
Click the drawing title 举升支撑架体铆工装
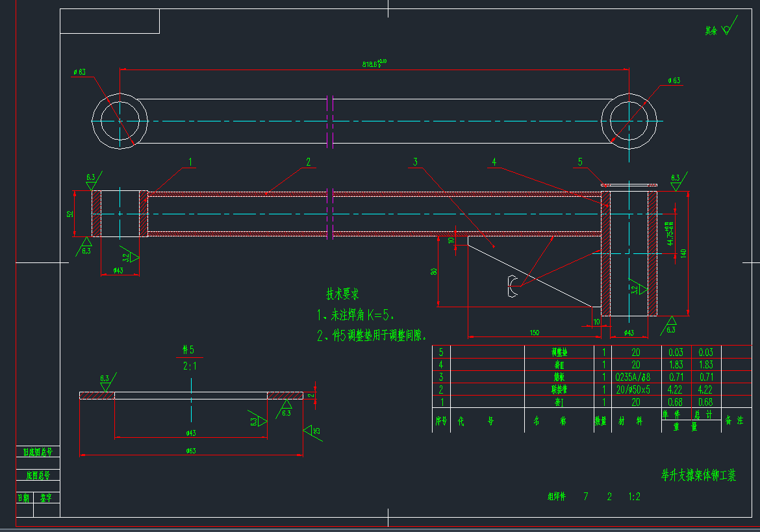tap(698, 475)
